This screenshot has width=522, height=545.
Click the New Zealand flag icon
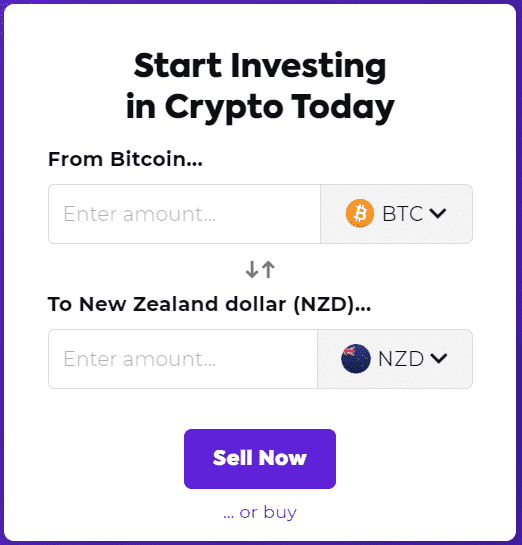[356, 358]
